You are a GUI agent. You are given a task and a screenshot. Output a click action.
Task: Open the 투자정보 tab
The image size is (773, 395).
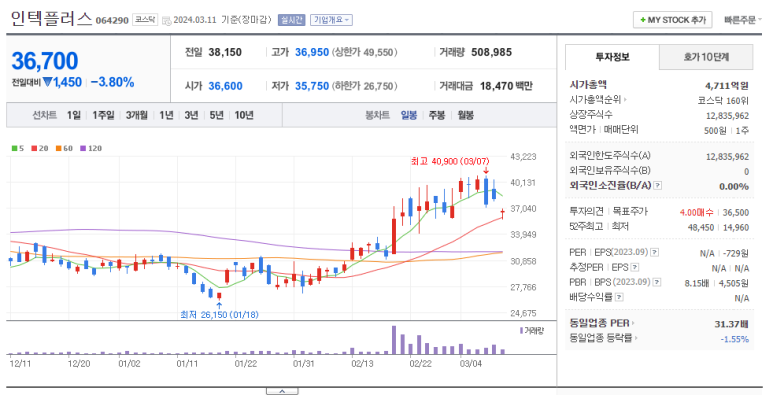[612, 57]
